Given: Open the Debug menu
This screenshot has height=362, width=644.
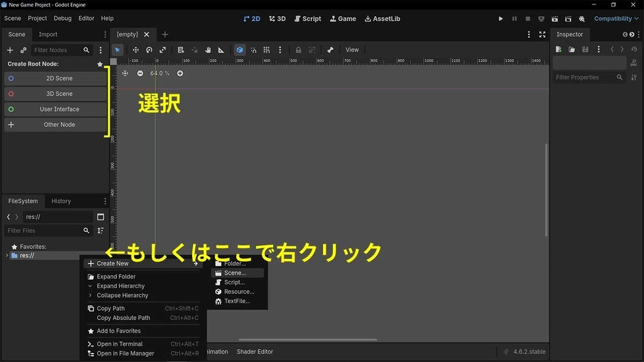Looking at the screenshot, I should click(62, 18).
